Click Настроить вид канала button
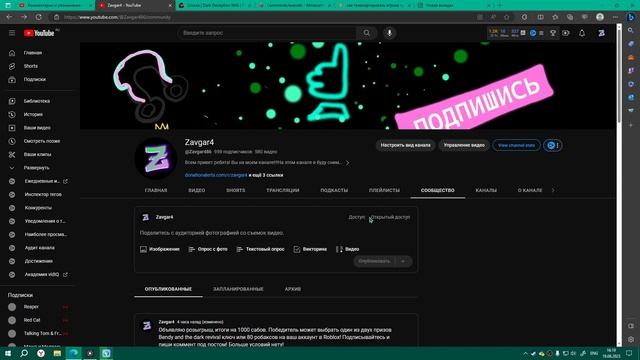640x360 pixels. (405, 145)
